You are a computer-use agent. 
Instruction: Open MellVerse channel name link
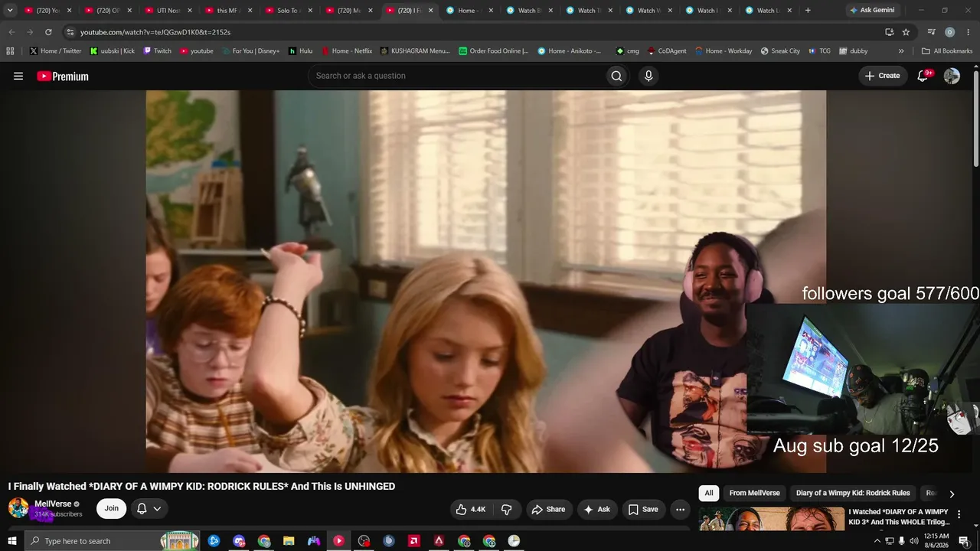tap(53, 504)
